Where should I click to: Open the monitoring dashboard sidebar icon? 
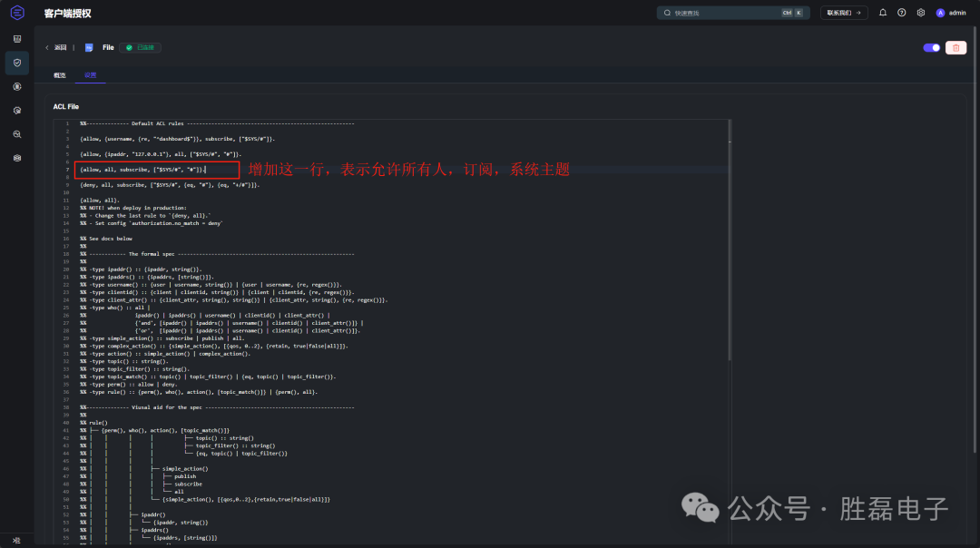coord(17,39)
